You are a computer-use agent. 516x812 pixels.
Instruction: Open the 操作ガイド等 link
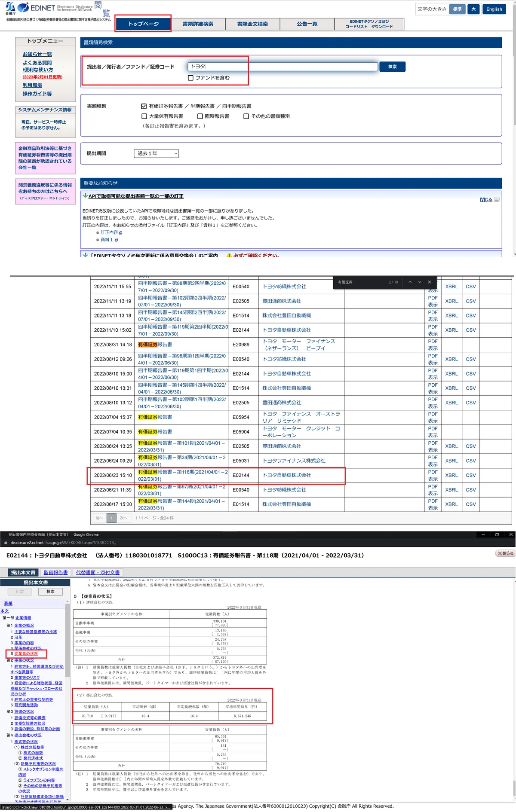pyautogui.click(x=37, y=94)
